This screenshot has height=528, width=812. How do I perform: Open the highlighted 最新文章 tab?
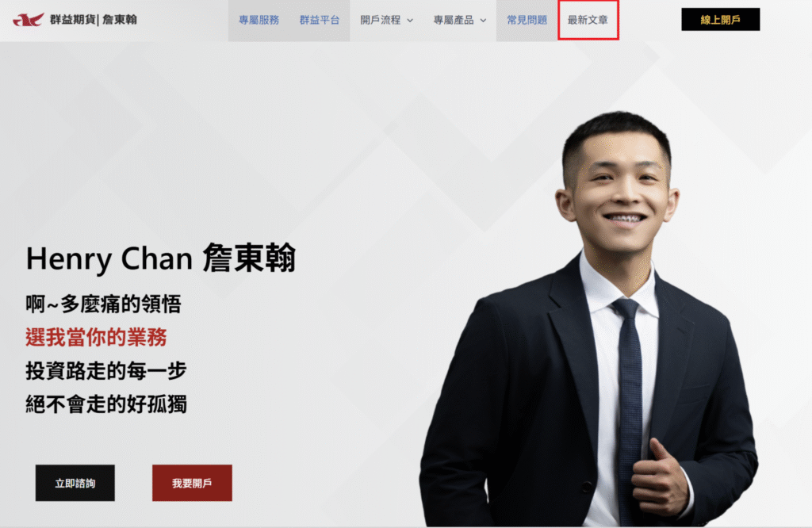click(588, 20)
